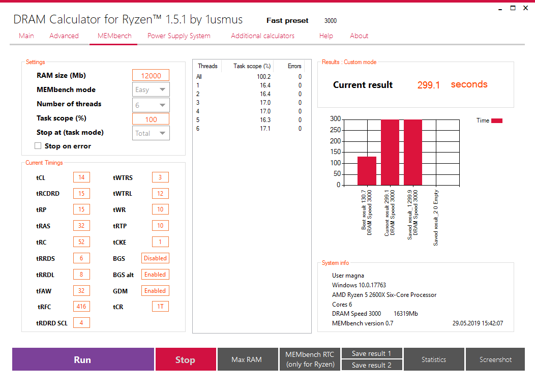Click the BGS alt Enabled field
Image resolution: width=535 pixels, height=392 pixels.
pyautogui.click(x=155, y=274)
